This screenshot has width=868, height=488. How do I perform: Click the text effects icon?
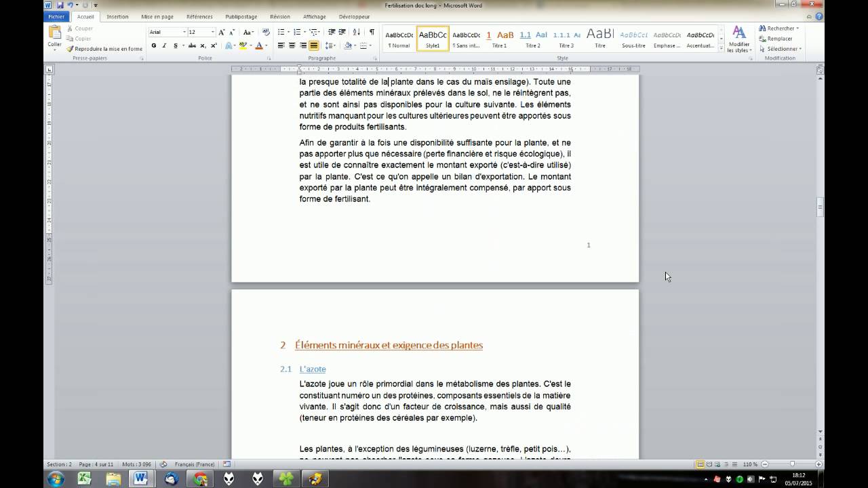click(x=229, y=45)
